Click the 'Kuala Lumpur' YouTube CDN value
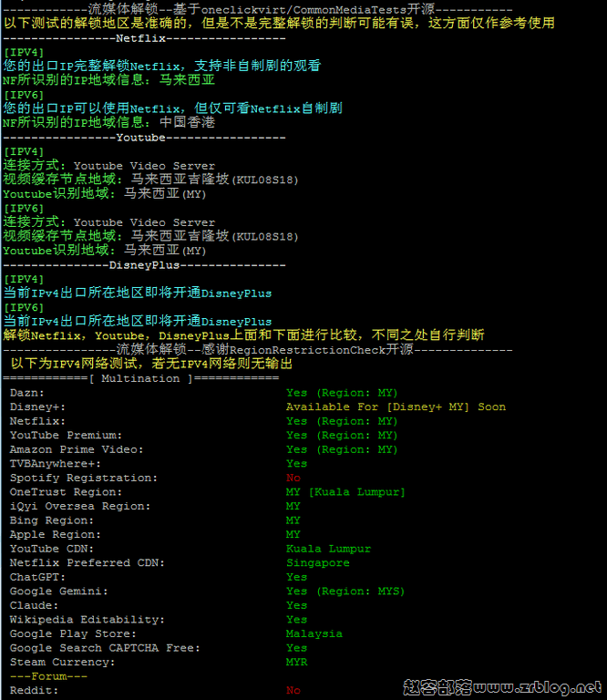This screenshot has height=700, width=607. point(328,549)
